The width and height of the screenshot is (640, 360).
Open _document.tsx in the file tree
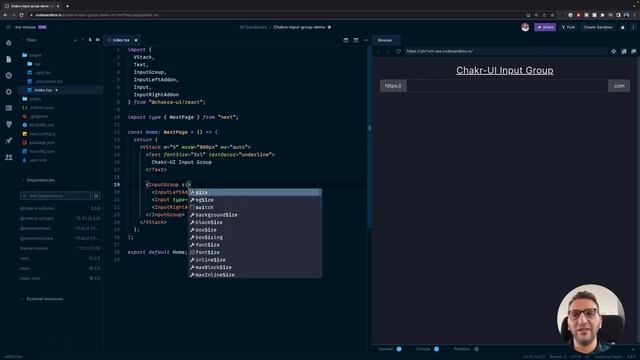(x=49, y=81)
